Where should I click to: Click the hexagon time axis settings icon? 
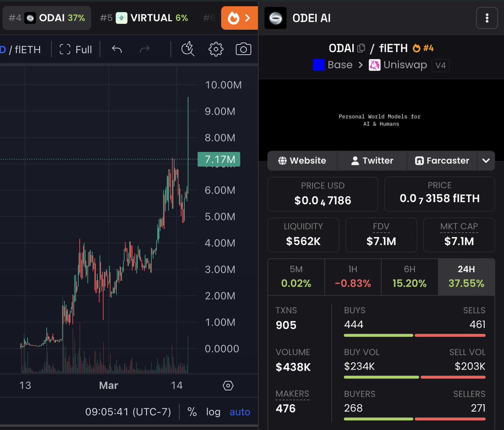coord(228,385)
